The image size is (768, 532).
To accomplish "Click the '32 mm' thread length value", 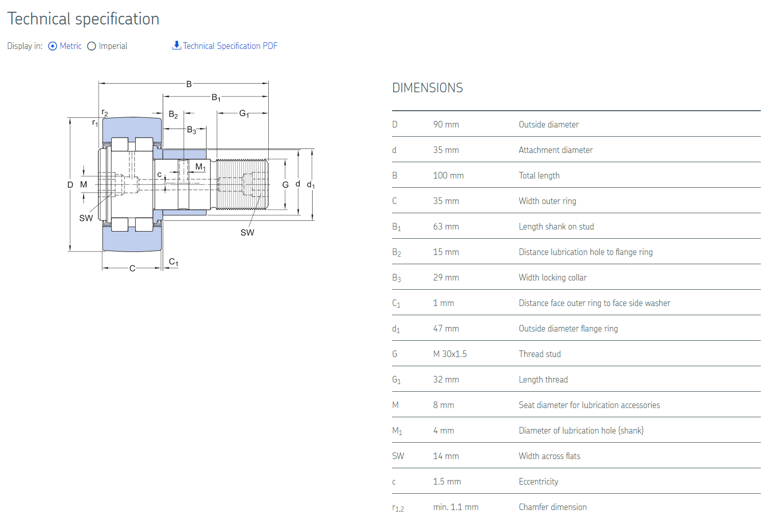I will pyautogui.click(x=446, y=379).
